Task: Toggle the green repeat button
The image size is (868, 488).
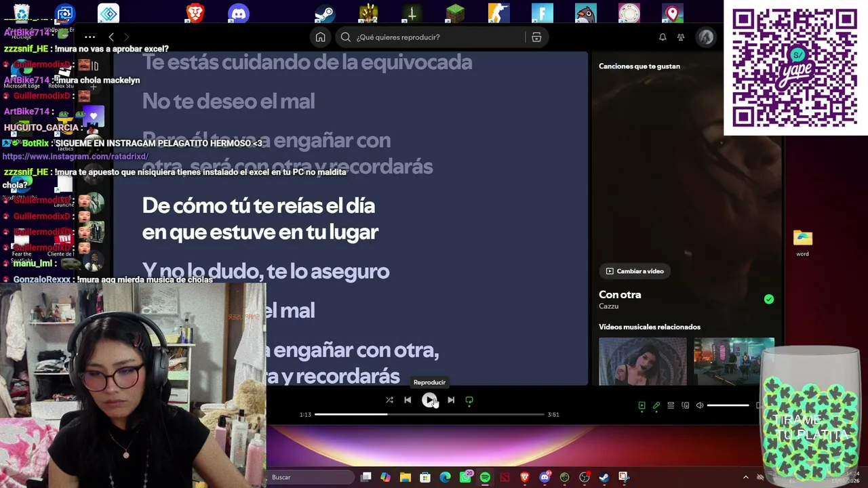Action: [x=469, y=400]
